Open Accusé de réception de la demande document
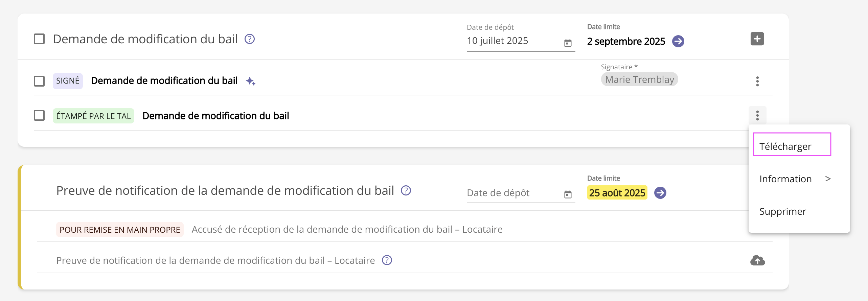Screen dimensions: 868x301 (x=347, y=229)
